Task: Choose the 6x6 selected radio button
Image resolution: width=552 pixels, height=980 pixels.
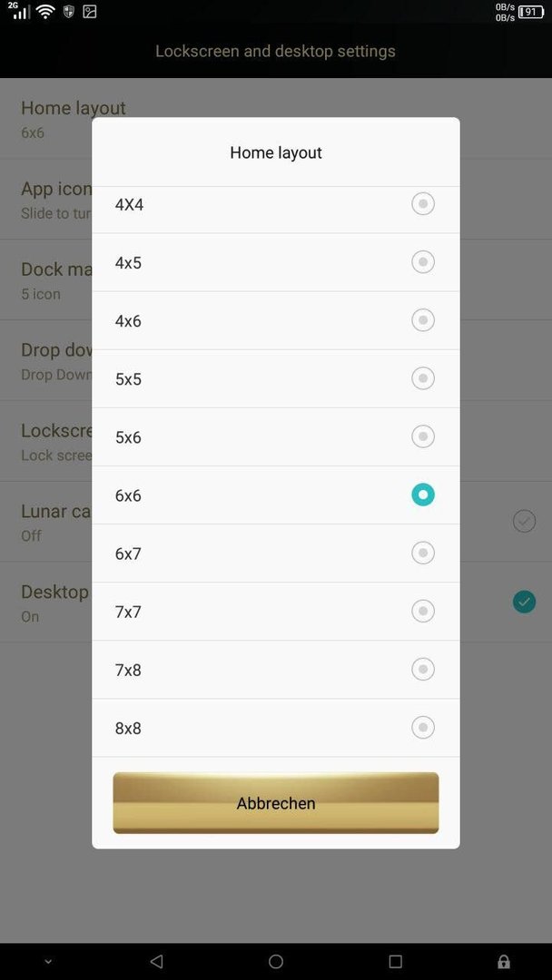Action: [422, 495]
